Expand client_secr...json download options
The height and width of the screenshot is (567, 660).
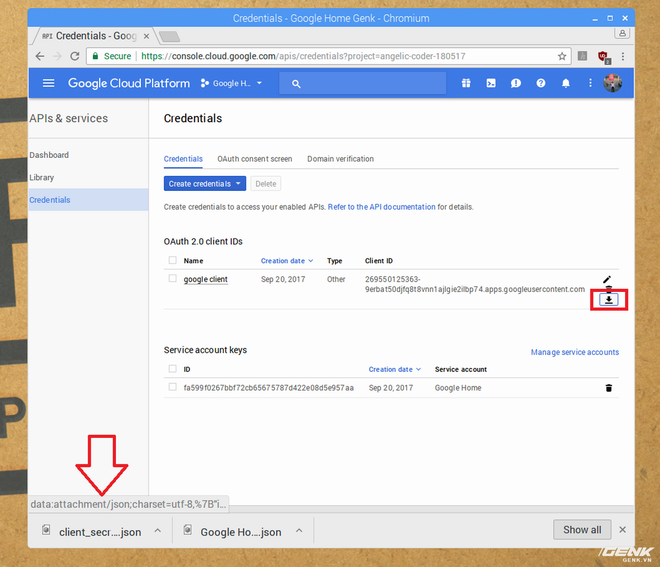point(157,530)
